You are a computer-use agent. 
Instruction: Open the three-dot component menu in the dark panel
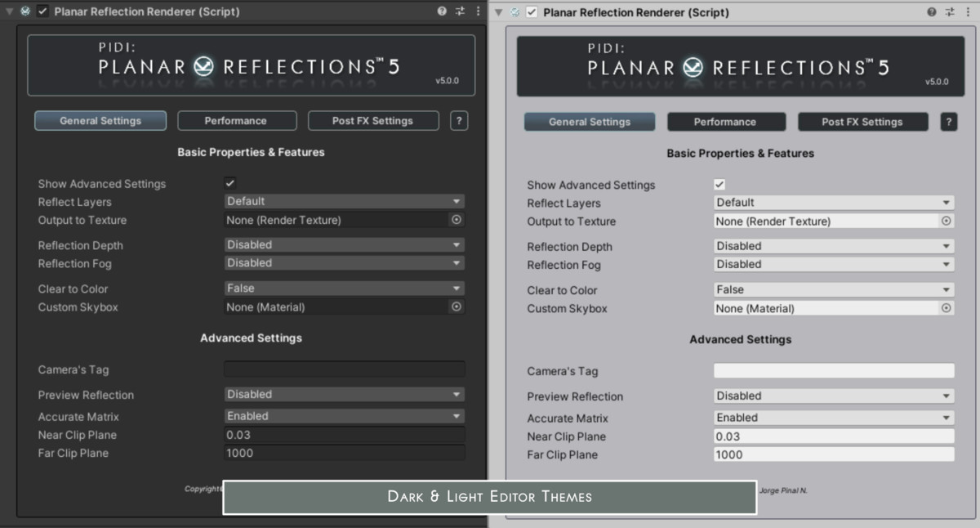[478, 11]
